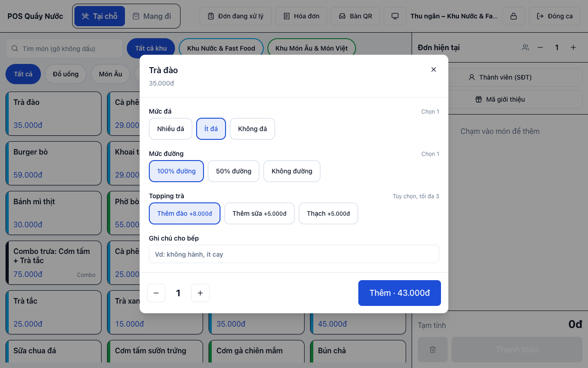Click the Thành viên (SĐT) button
The height and width of the screenshot is (368, 588).
click(x=500, y=77)
